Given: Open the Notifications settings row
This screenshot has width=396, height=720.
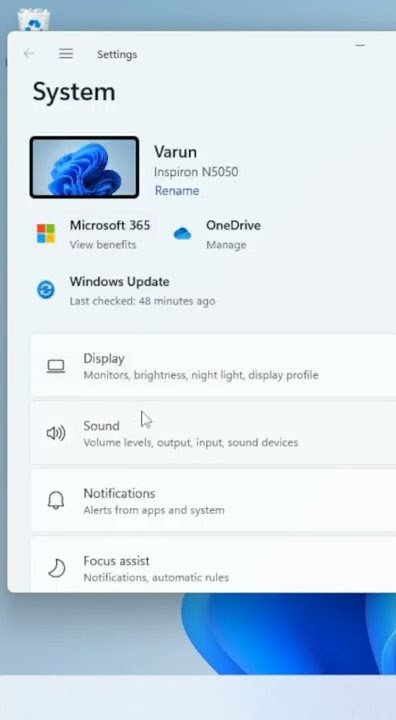Looking at the screenshot, I should click(x=213, y=501).
